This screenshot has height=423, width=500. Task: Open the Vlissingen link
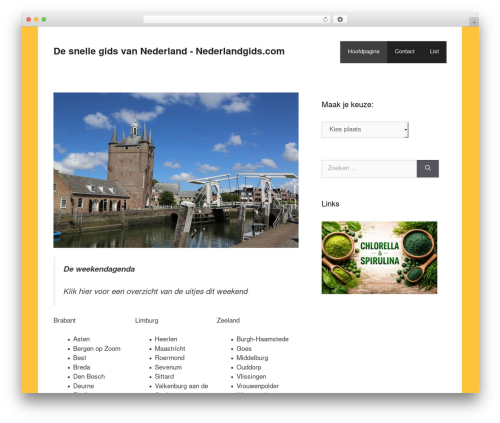point(251,377)
